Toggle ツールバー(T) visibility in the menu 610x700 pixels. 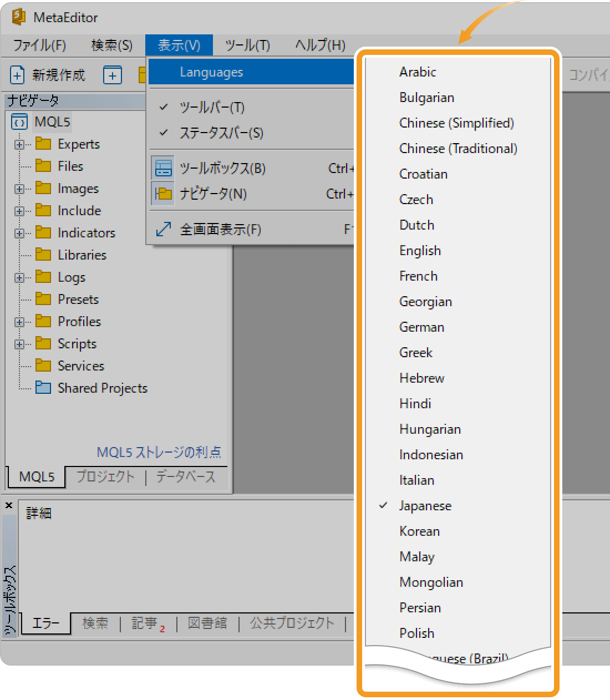[x=251, y=107]
